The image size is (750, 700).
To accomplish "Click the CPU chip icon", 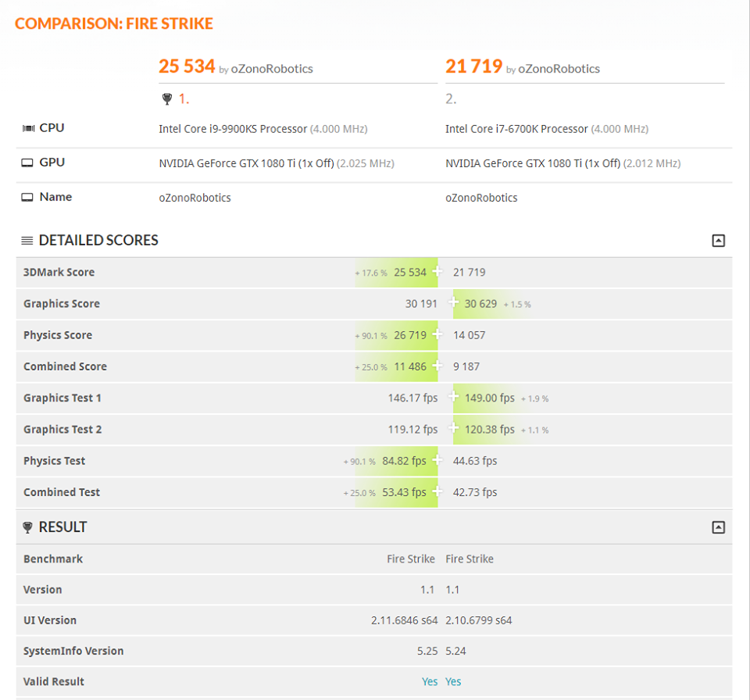I will tap(28, 128).
